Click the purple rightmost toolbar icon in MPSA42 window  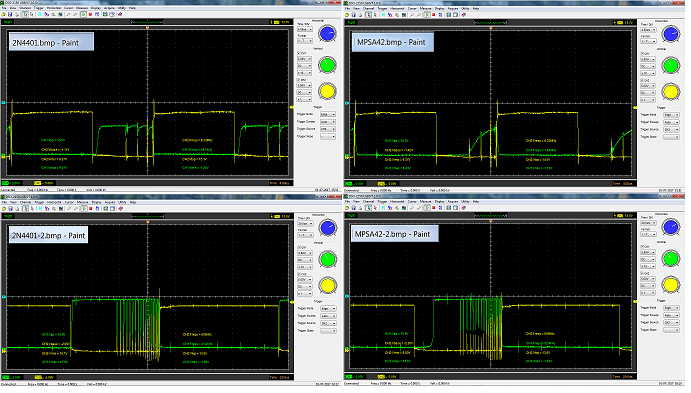(464, 15)
